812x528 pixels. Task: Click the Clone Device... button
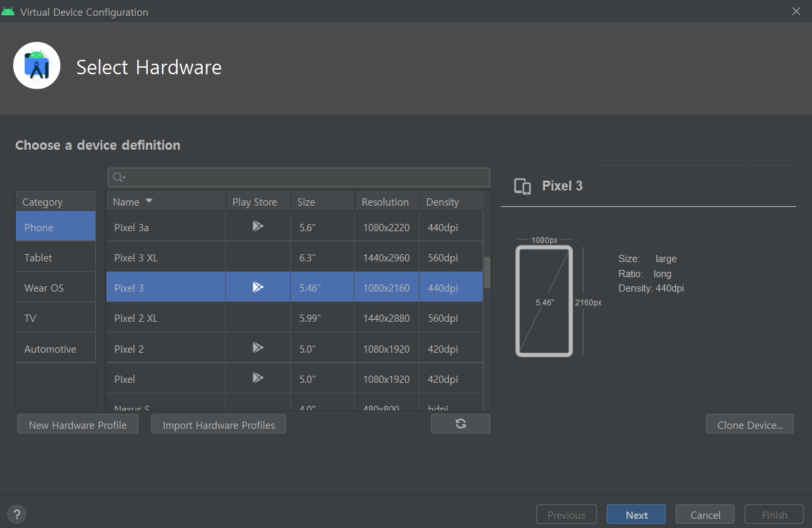pos(750,425)
